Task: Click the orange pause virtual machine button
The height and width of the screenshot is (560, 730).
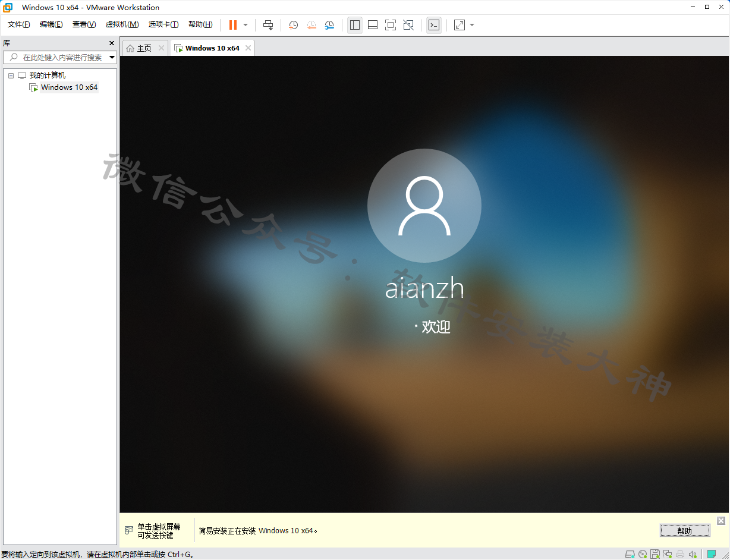Action: [x=233, y=25]
